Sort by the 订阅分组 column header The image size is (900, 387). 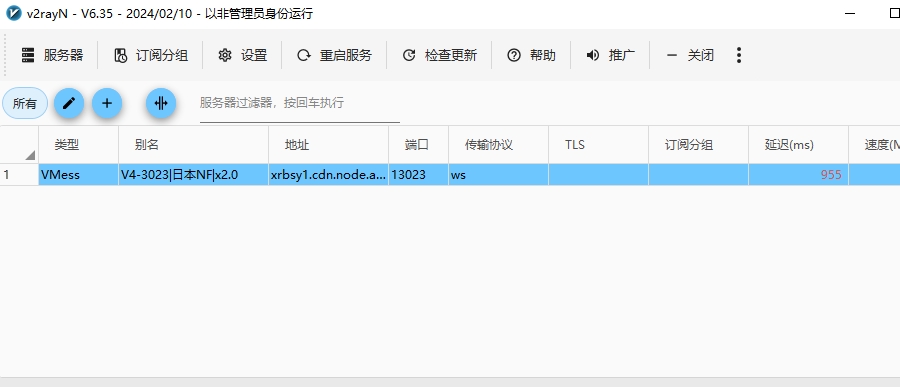click(x=699, y=145)
